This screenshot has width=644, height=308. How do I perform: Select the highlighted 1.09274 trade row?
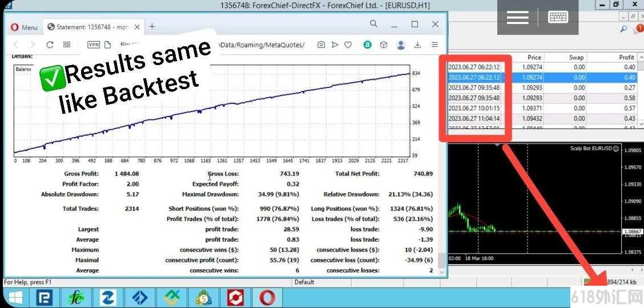[x=541, y=77]
